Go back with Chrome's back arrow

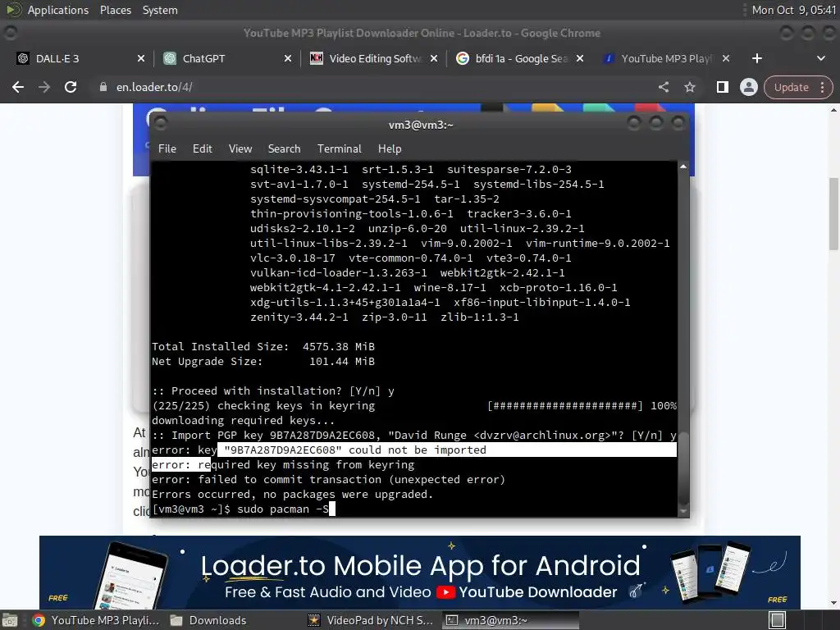(x=18, y=87)
